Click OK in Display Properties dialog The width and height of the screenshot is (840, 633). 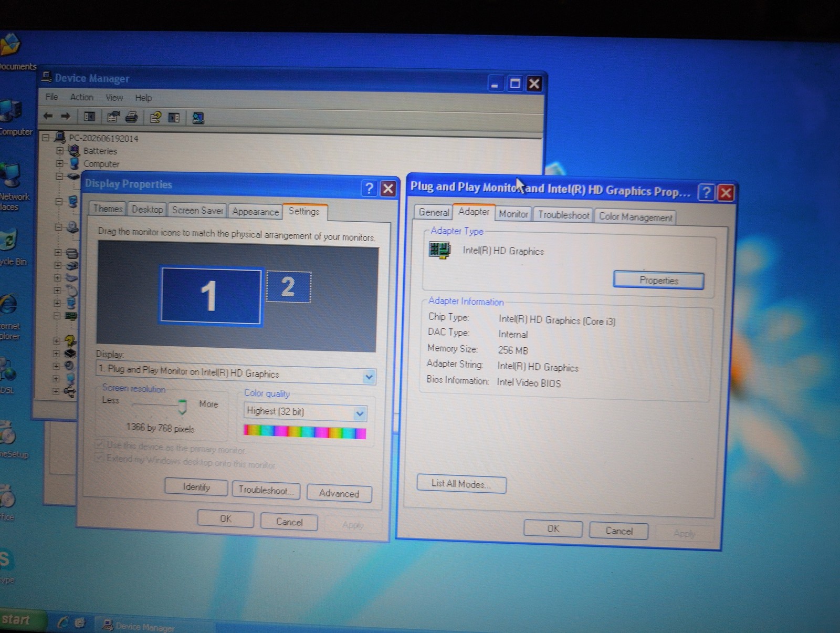(226, 518)
